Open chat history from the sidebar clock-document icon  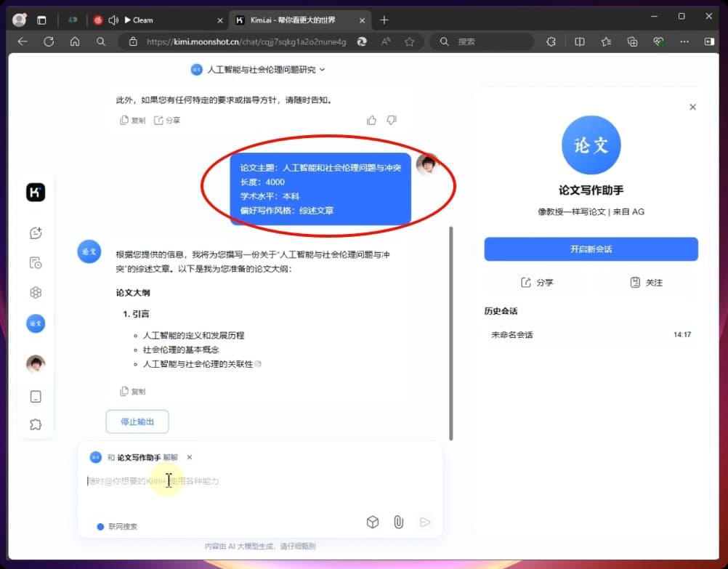pyautogui.click(x=36, y=262)
